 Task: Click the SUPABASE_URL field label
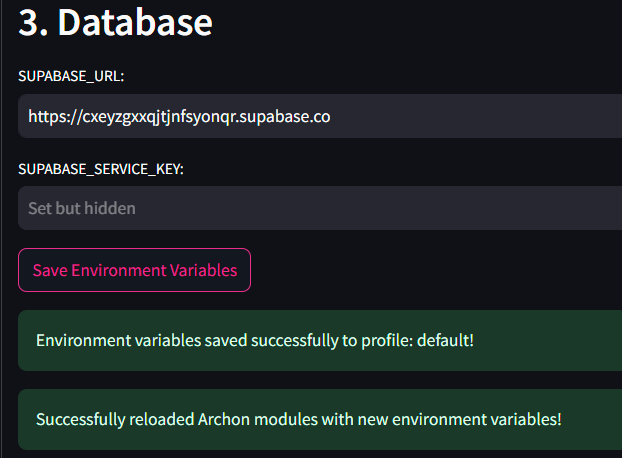(x=71, y=76)
